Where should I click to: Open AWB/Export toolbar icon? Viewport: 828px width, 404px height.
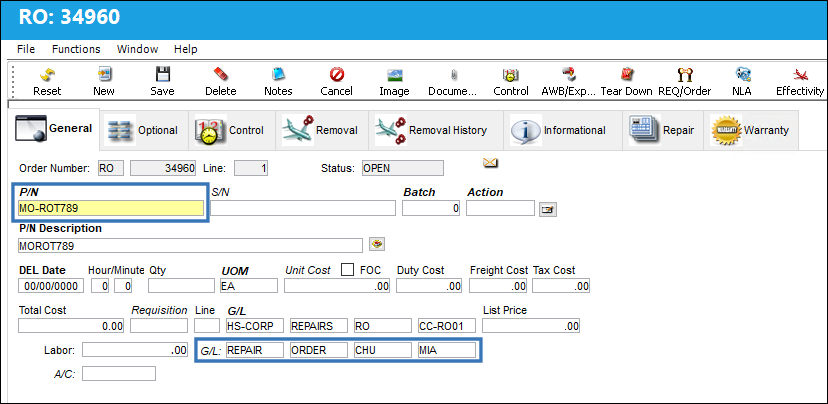[569, 74]
